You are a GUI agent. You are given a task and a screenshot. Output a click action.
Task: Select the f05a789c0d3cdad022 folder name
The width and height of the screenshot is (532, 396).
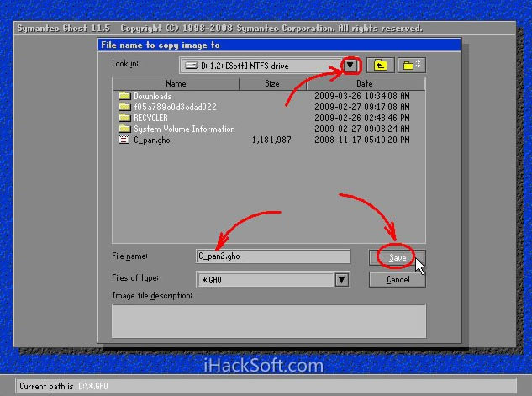(175, 107)
